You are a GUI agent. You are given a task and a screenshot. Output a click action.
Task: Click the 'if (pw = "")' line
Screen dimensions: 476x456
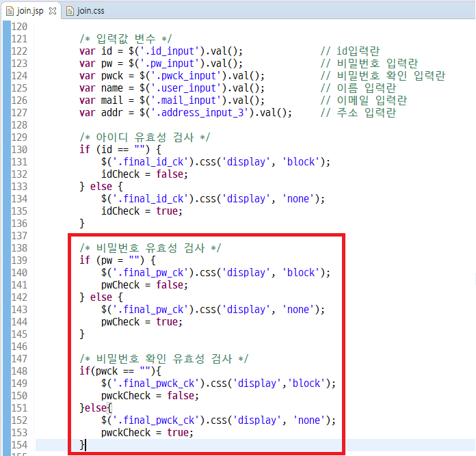click(118, 260)
